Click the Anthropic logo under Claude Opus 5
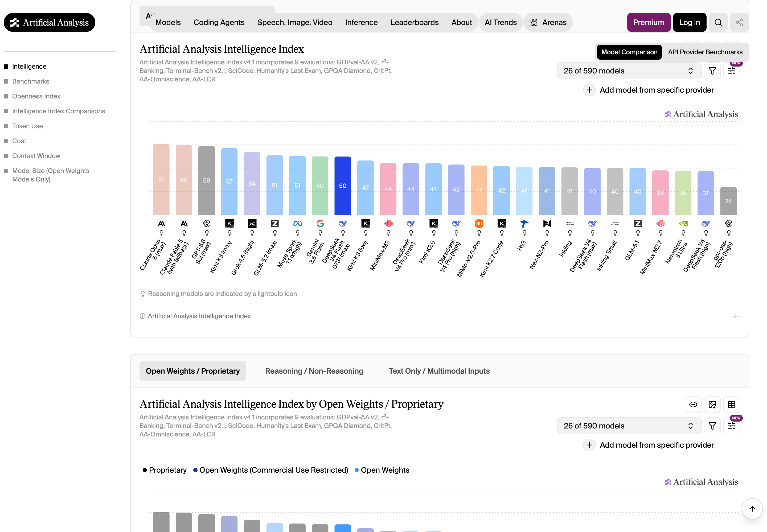Screen dimensions: 767x532 [161, 224]
